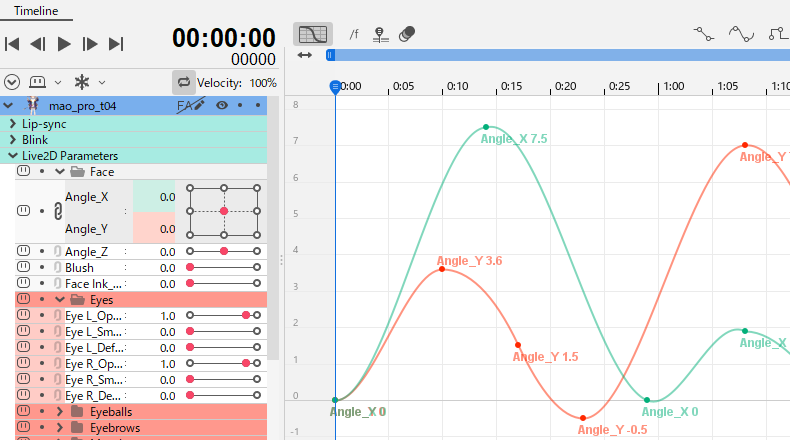Click the link icon beside Face Ink
790x440 pixels.
click(x=57, y=283)
